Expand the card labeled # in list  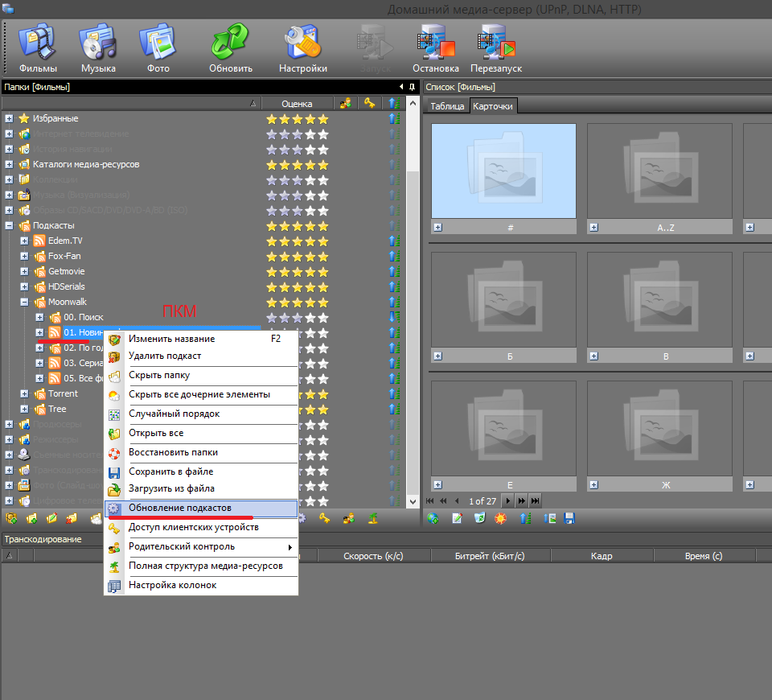coord(437,228)
